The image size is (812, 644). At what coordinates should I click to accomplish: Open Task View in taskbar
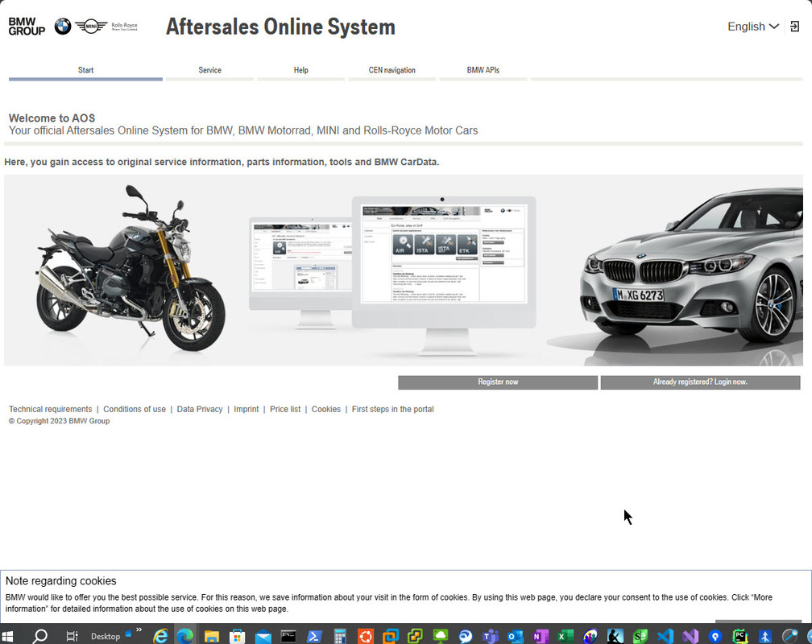click(x=72, y=636)
